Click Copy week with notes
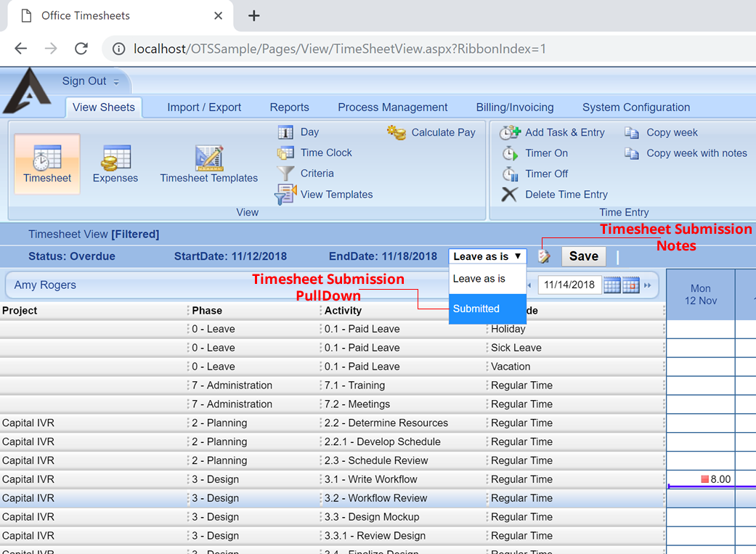The width and height of the screenshot is (756, 554). coord(696,153)
